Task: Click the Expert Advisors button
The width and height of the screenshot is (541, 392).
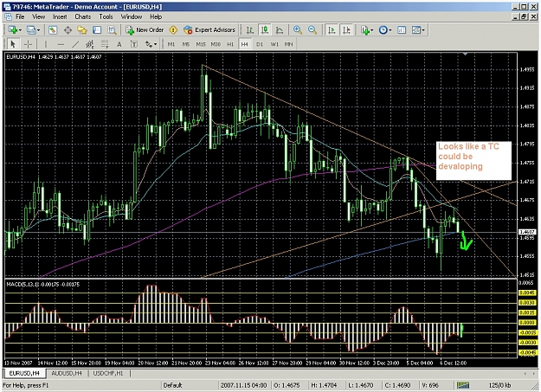Action: tap(209, 30)
